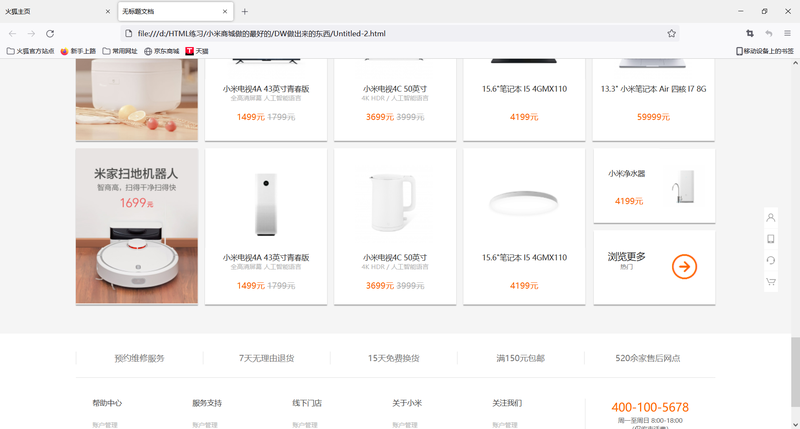Open the 天猫 bookmark

point(197,51)
